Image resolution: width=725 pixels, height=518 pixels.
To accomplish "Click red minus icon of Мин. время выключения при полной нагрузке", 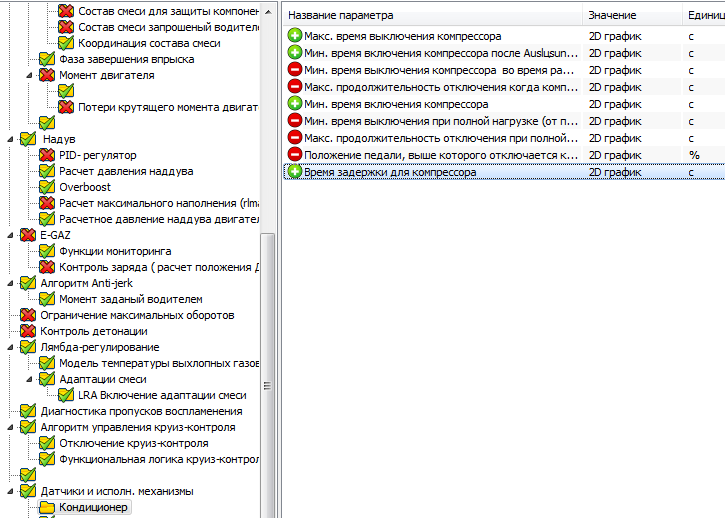I will (295, 121).
